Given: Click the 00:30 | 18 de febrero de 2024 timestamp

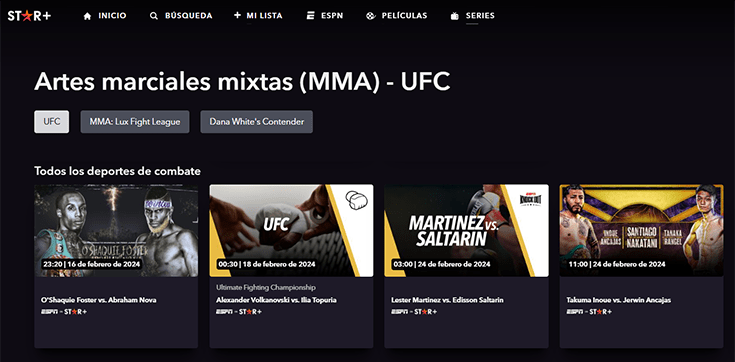Looking at the screenshot, I should pos(267,264).
